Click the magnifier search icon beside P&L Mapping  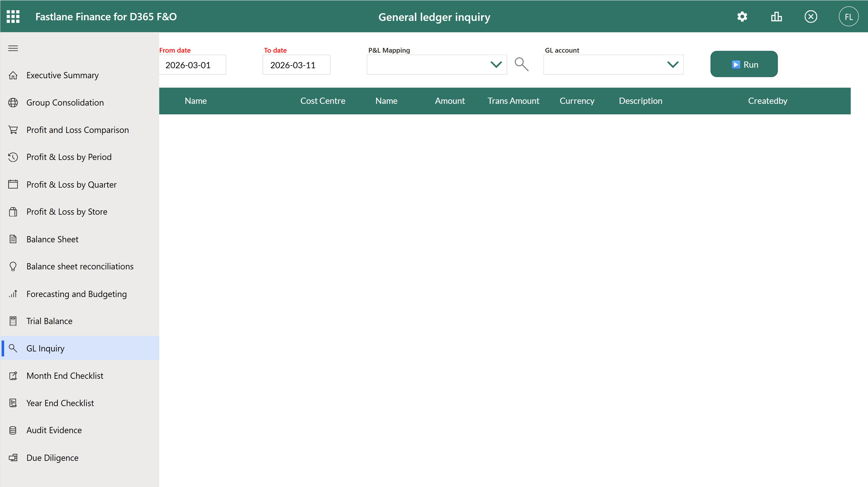pos(521,64)
